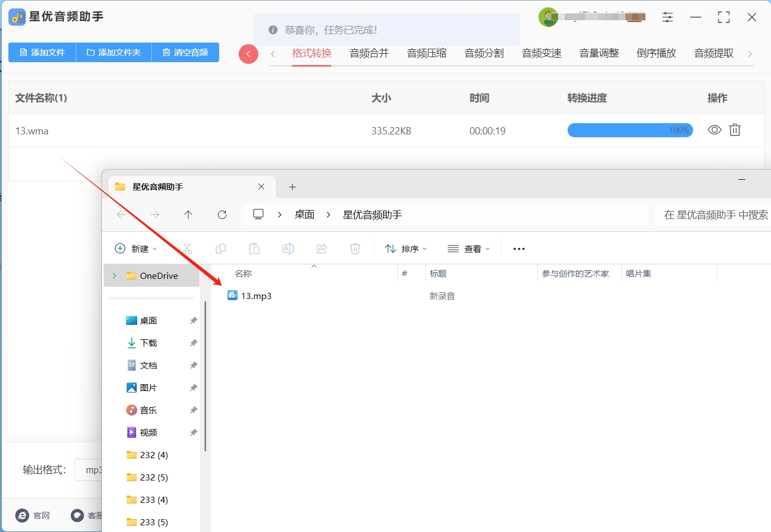Open the 音频提取 tab

tap(714, 53)
